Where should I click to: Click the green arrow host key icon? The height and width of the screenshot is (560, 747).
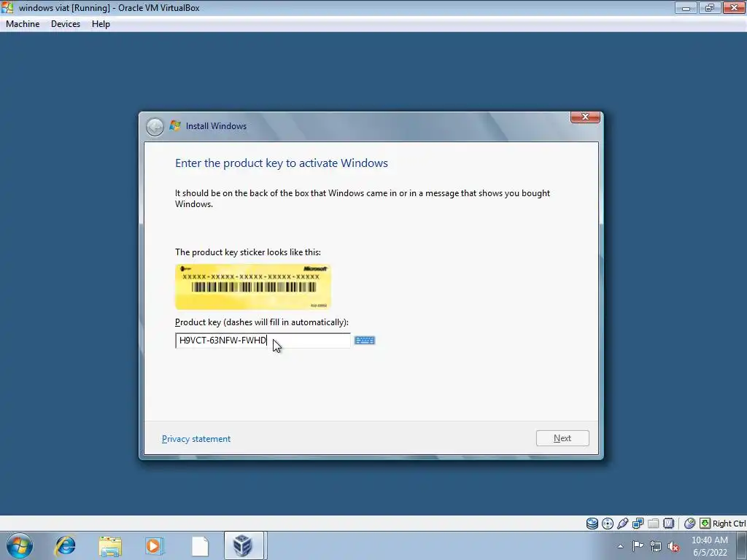pyautogui.click(x=705, y=524)
